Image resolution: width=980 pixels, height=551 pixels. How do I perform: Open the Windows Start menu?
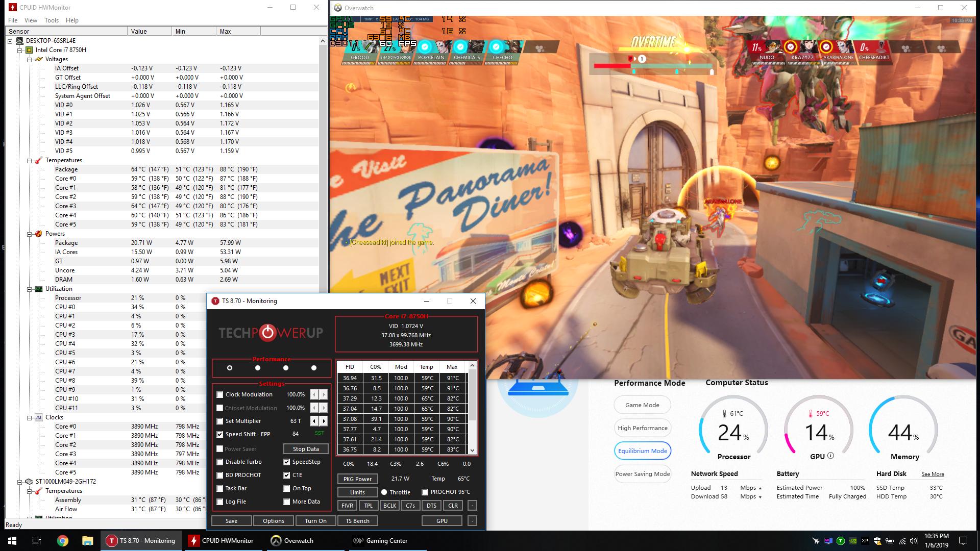[12, 541]
